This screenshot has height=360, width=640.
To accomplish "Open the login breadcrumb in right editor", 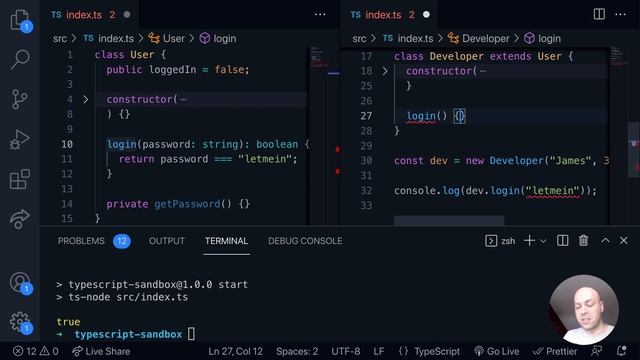I will click(x=542, y=38).
